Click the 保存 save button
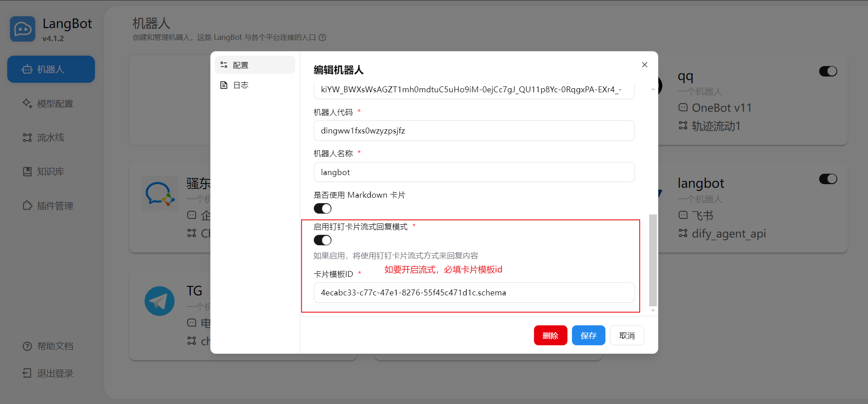 pos(588,336)
